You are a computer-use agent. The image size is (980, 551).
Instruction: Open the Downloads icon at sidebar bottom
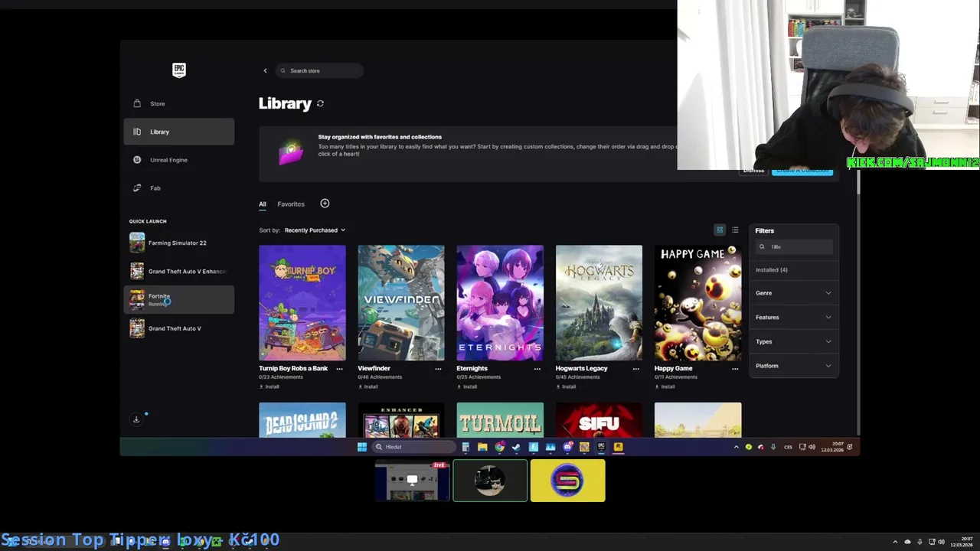coord(136,419)
